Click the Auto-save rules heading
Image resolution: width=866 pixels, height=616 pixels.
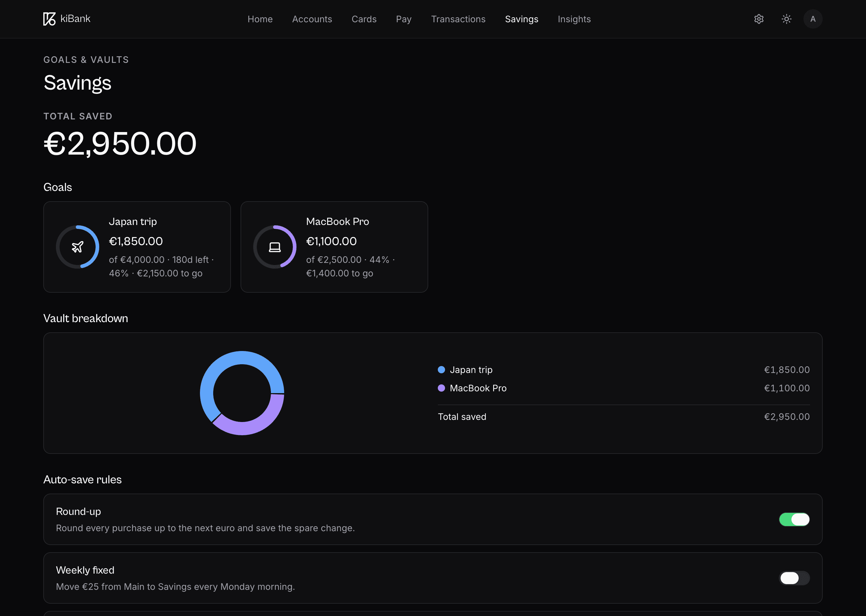[x=83, y=479]
